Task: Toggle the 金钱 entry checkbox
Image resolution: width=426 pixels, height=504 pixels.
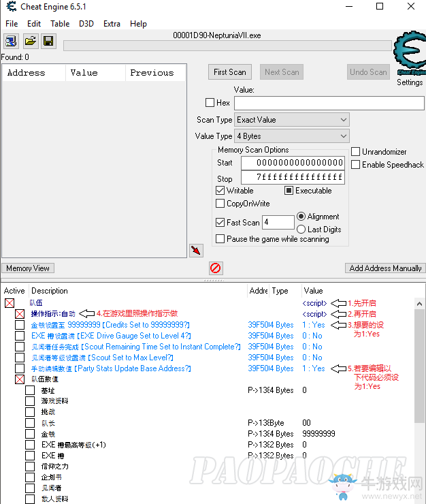Action: (30, 434)
